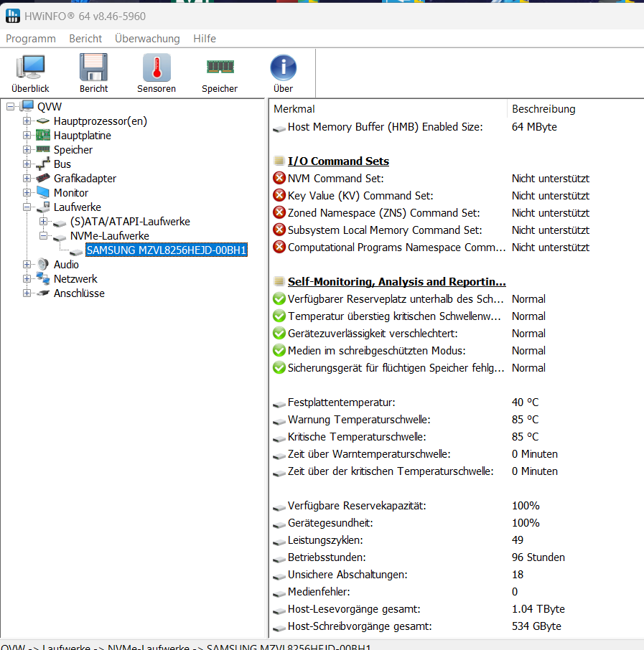Click the Self-Monitoring section icon
Image resolution: width=644 pixels, height=650 pixels.
[x=279, y=281]
